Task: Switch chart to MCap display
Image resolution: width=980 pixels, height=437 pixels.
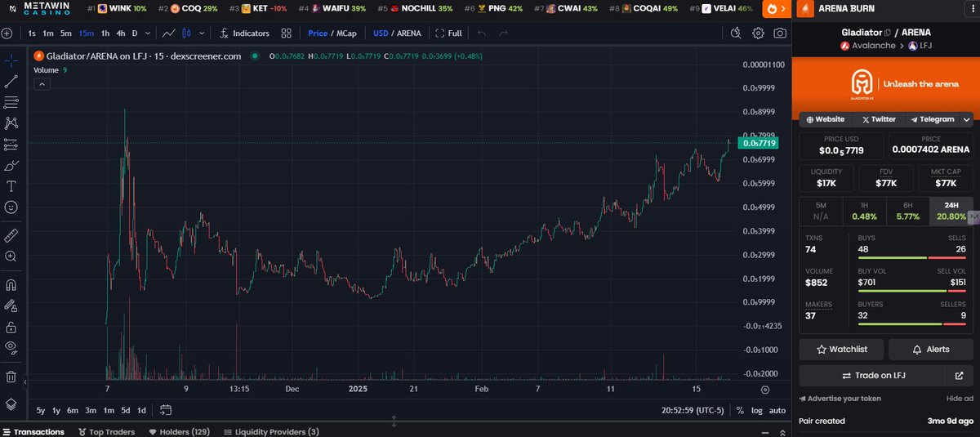Action: (346, 33)
